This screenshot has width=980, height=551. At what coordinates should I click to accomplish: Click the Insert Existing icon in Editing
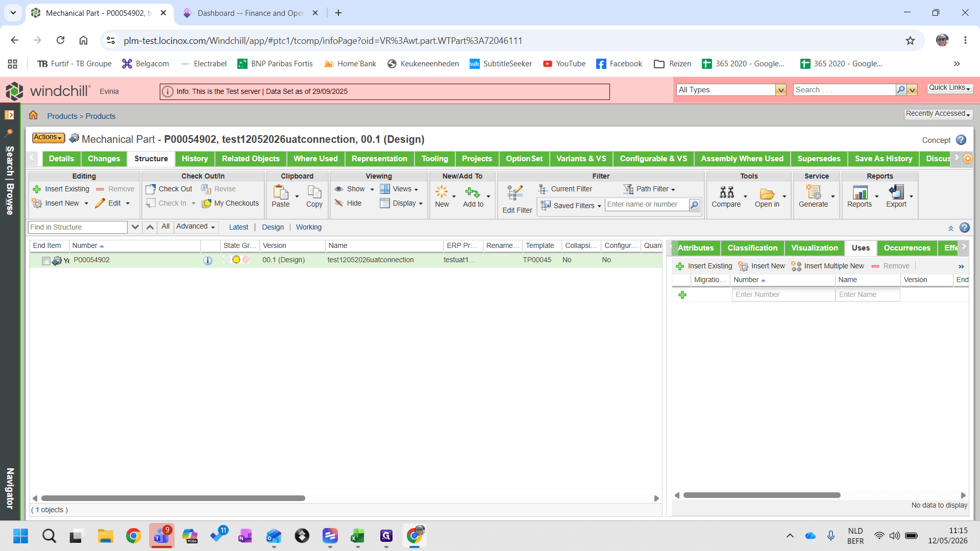(37, 189)
